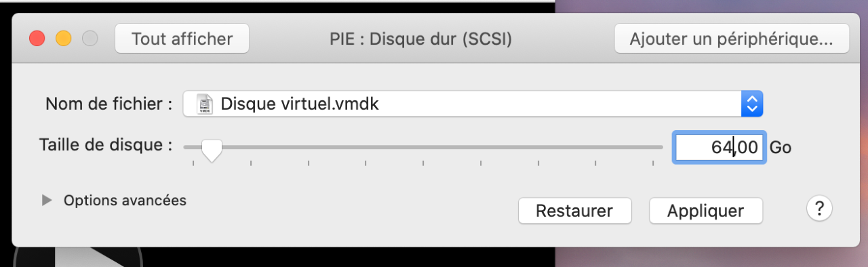Click the Taille de disque label
This screenshot has height=267, width=868.
105,145
